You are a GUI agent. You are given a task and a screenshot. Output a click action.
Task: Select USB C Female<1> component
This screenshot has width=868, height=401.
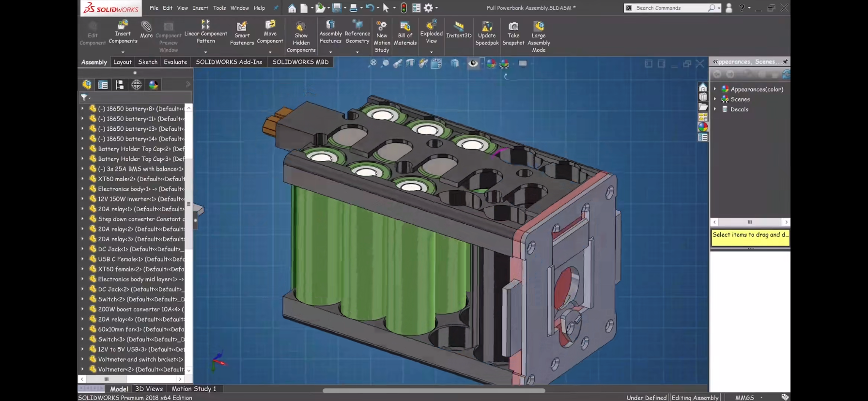pyautogui.click(x=137, y=259)
